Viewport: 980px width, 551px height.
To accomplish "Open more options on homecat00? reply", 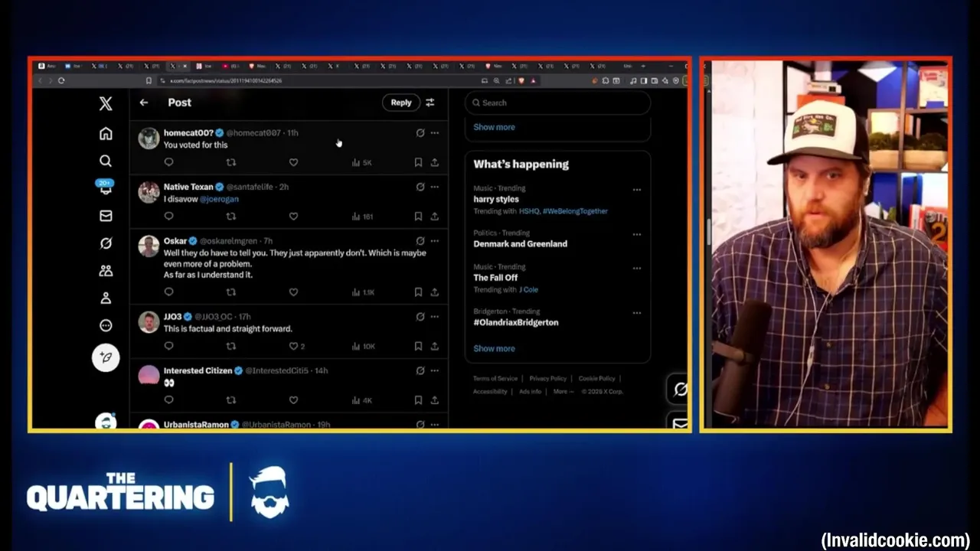I will tap(435, 133).
